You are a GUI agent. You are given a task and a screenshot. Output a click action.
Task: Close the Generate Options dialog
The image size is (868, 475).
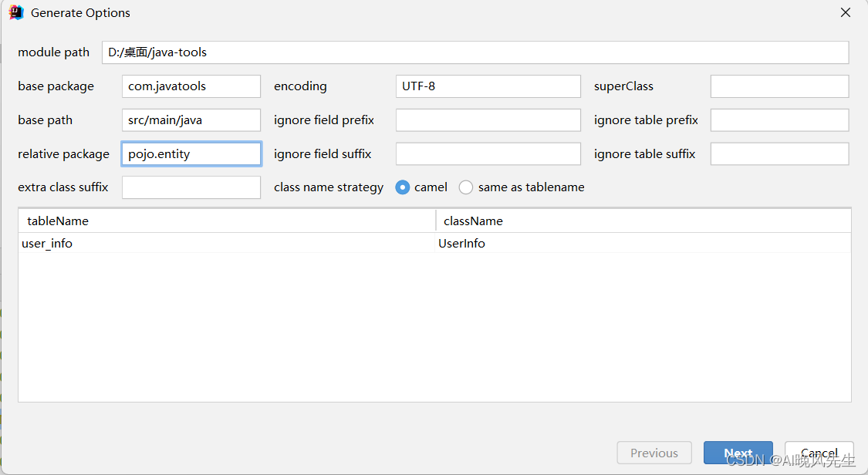pos(846,13)
